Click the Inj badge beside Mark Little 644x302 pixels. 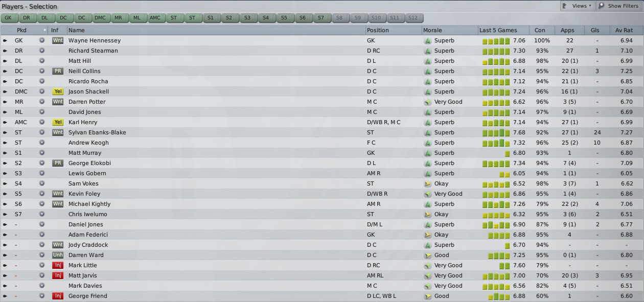58,265
